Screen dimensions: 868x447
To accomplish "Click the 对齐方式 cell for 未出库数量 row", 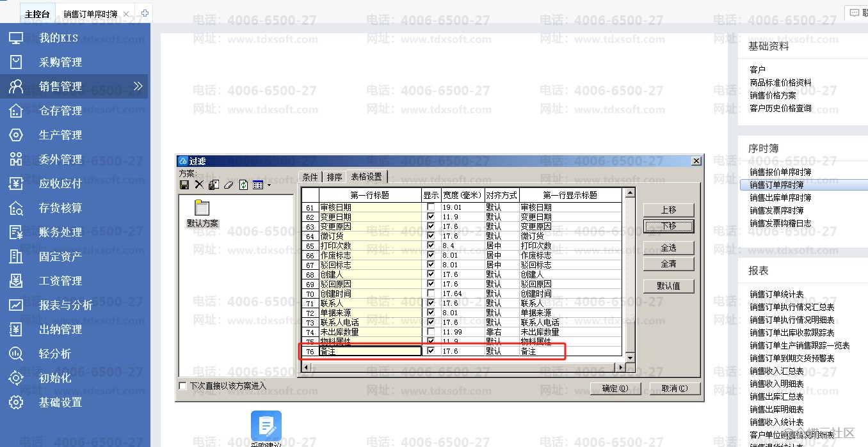I will [502, 332].
